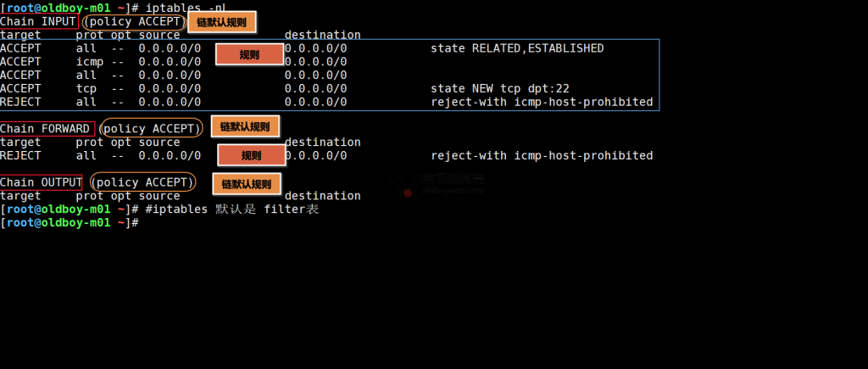Viewport: 868px width, 369px height.
Task: Select the policy ACCEPT oval beside Chain OUTPUT
Action: coord(143,182)
